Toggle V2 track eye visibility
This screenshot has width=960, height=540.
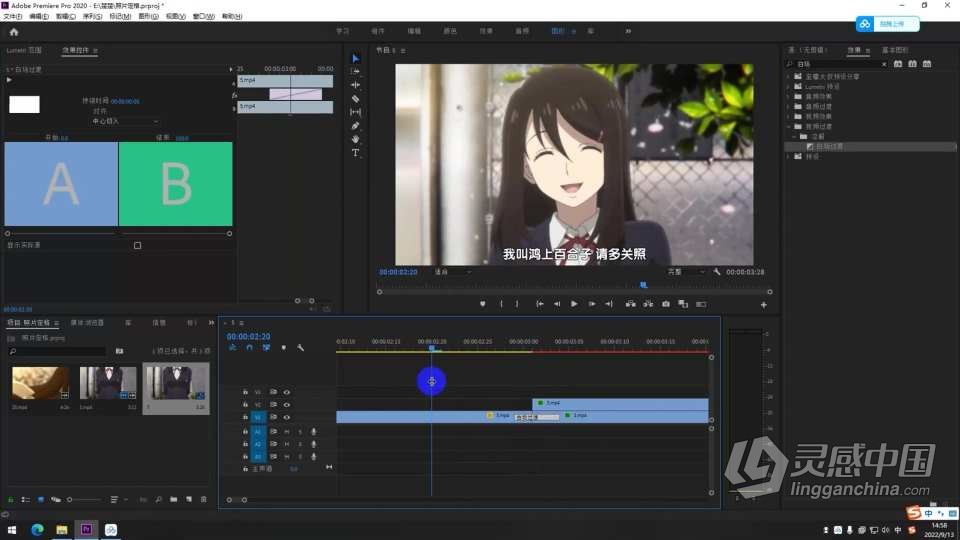click(287, 405)
